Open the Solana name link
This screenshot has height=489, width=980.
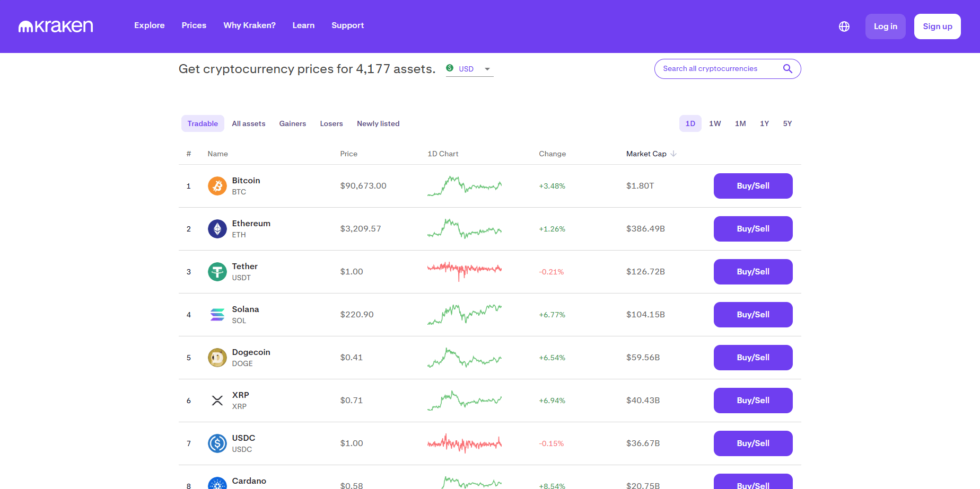click(246, 309)
